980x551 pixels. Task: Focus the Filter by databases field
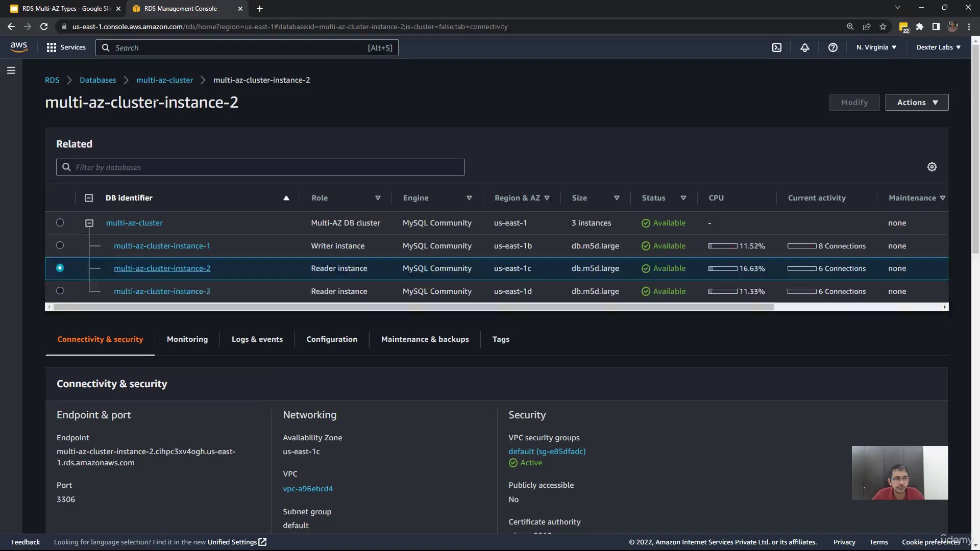260,167
